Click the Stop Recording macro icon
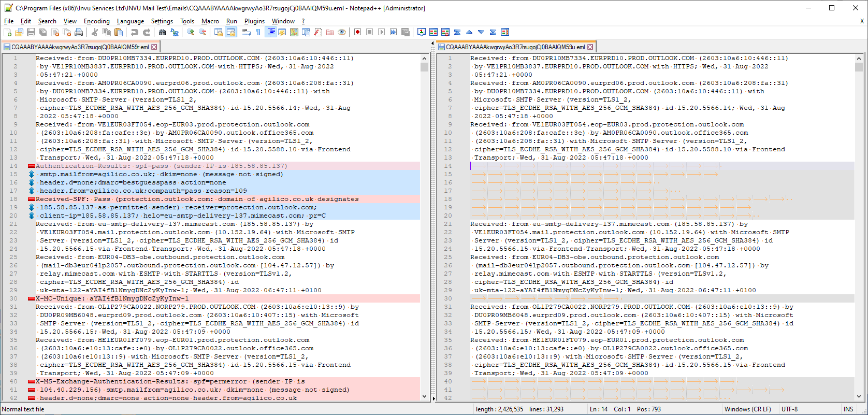 [369, 32]
